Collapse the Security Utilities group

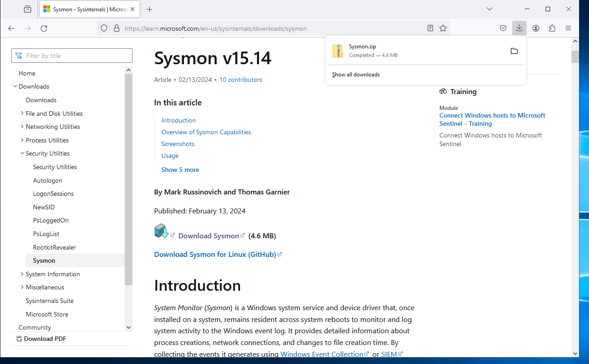pos(23,153)
